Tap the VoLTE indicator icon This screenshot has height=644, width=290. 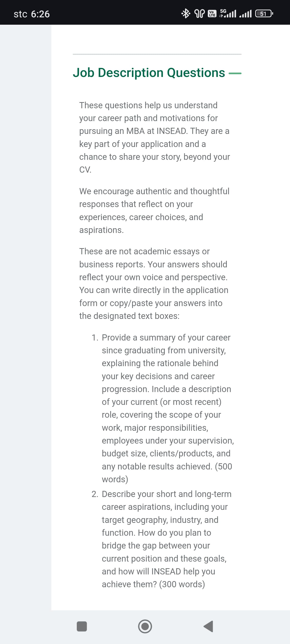[x=212, y=14]
